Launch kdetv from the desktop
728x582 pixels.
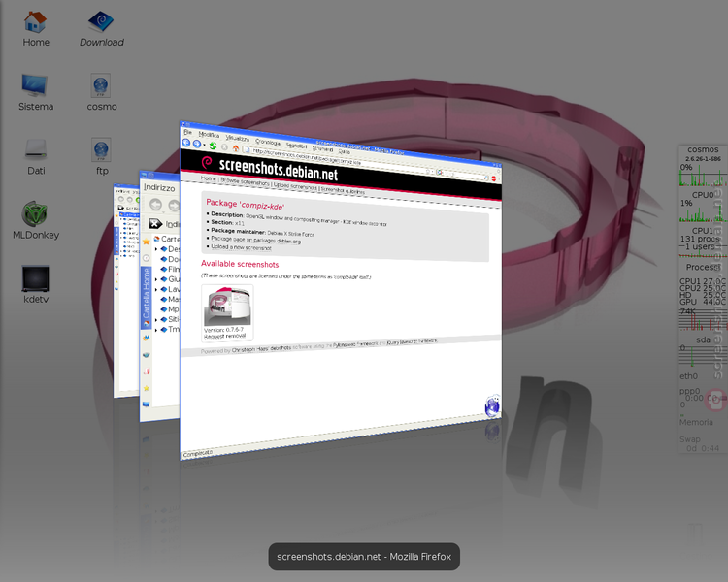click(35, 284)
